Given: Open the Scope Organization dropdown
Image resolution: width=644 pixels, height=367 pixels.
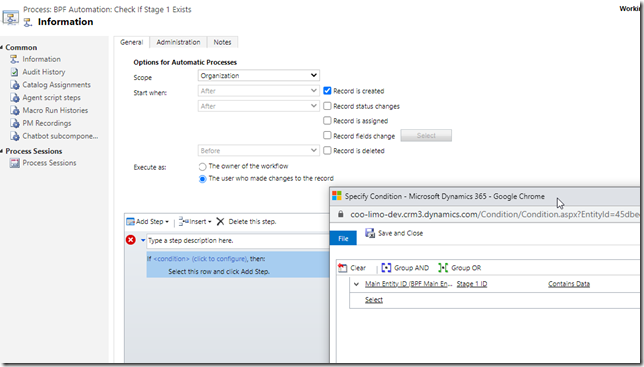Looking at the screenshot, I should coord(258,76).
